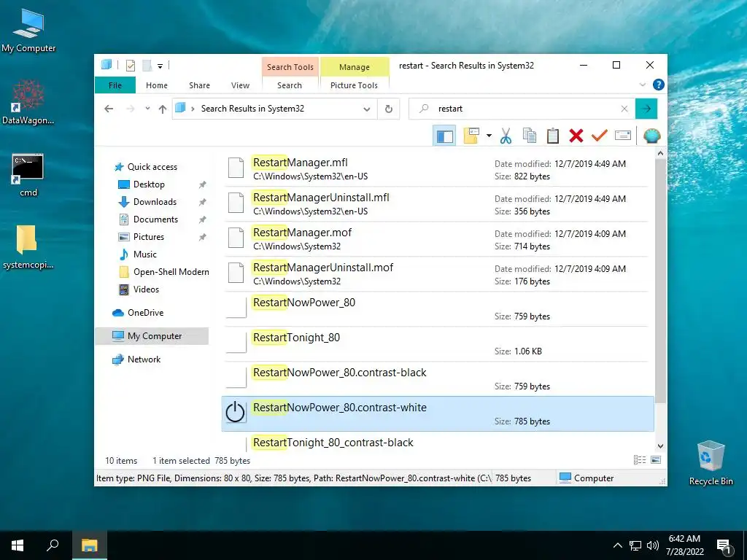
Task: Select the RestartNowPower_80.contrast-black result
Action: pyautogui.click(x=438, y=379)
